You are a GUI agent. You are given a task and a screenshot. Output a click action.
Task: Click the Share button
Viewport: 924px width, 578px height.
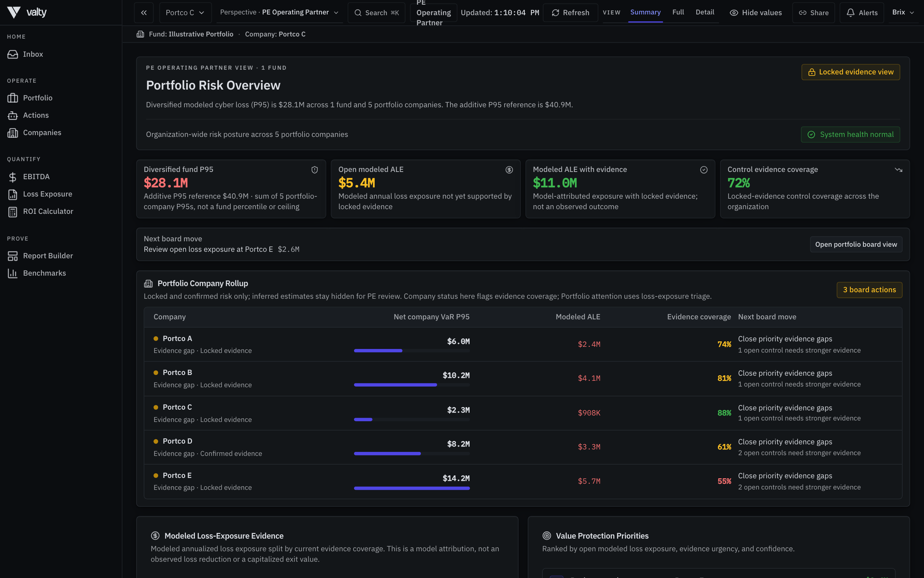tap(814, 13)
